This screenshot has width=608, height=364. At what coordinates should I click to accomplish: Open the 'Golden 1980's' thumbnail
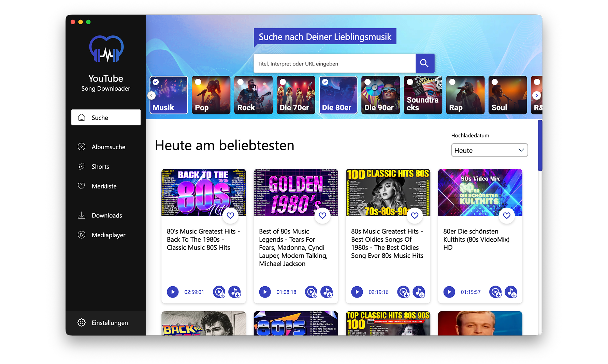click(296, 192)
